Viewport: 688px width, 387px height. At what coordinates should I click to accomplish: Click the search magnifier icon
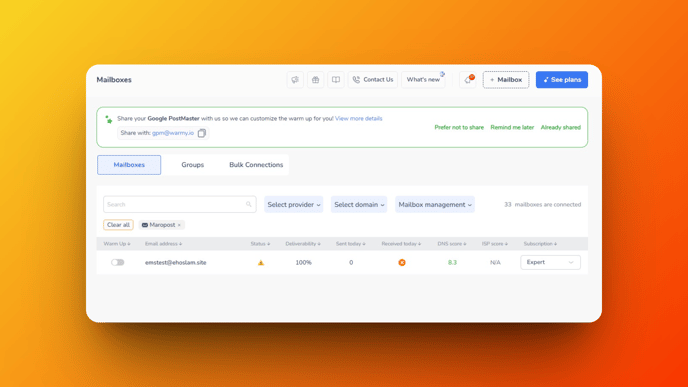coord(249,204)
